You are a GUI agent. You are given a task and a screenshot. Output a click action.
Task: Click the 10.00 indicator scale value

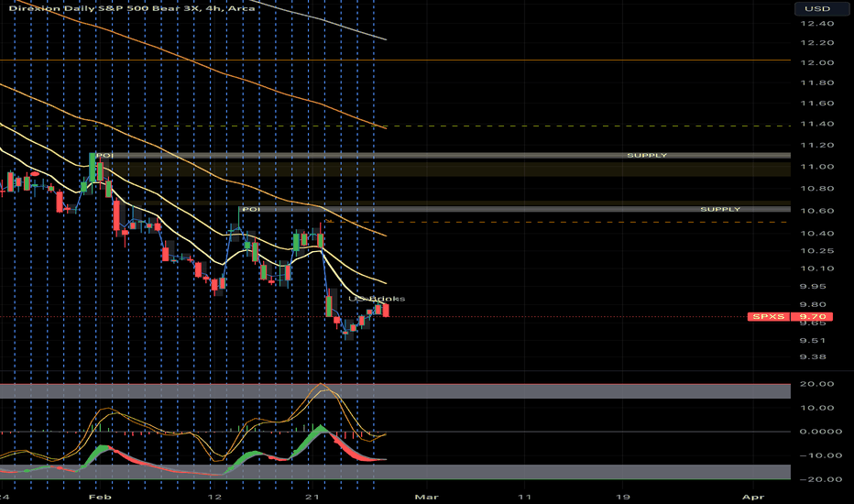(x=817, y=408)
